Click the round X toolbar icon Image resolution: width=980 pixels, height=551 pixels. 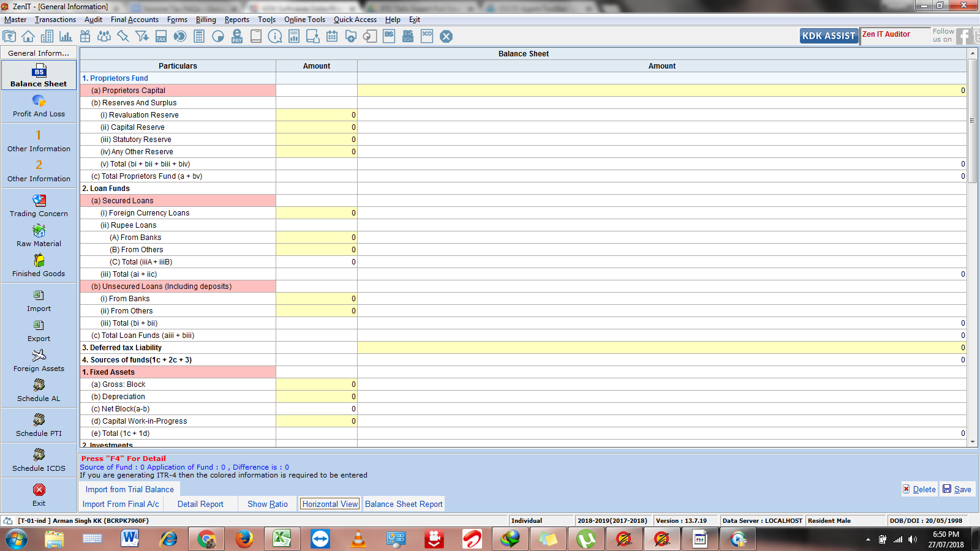pos(447,36)
